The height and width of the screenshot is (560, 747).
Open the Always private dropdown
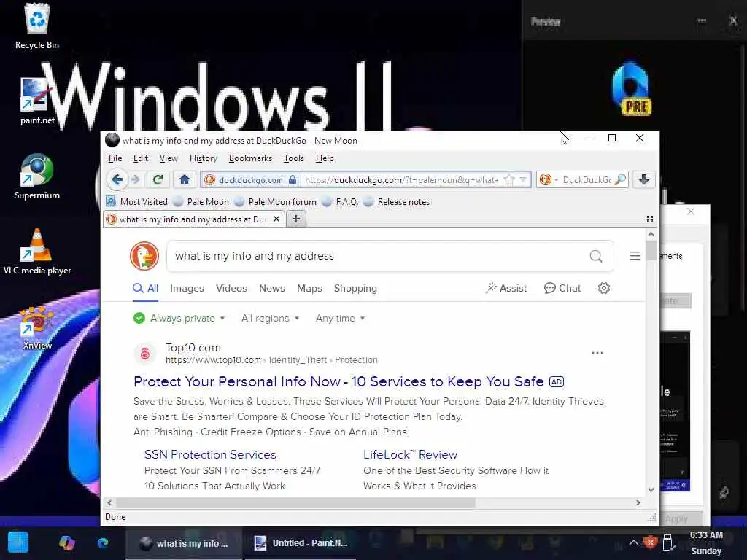179,318
